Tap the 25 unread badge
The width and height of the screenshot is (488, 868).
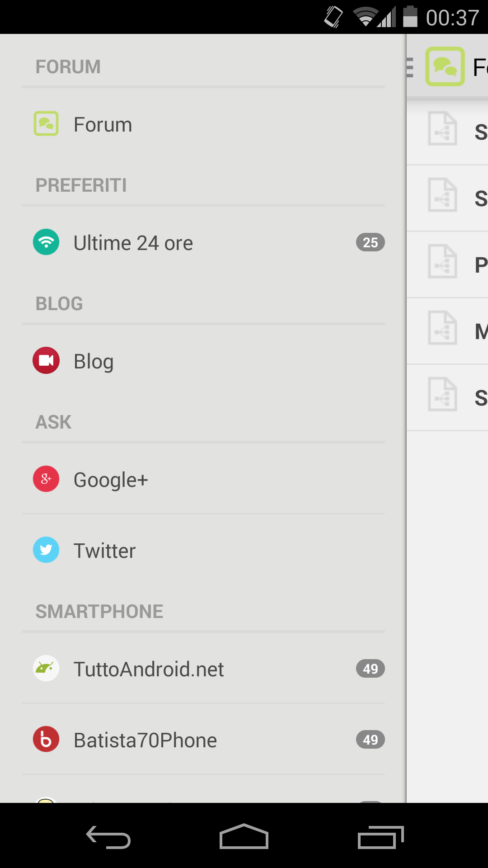pyautogui.click(x=370, y=242)
